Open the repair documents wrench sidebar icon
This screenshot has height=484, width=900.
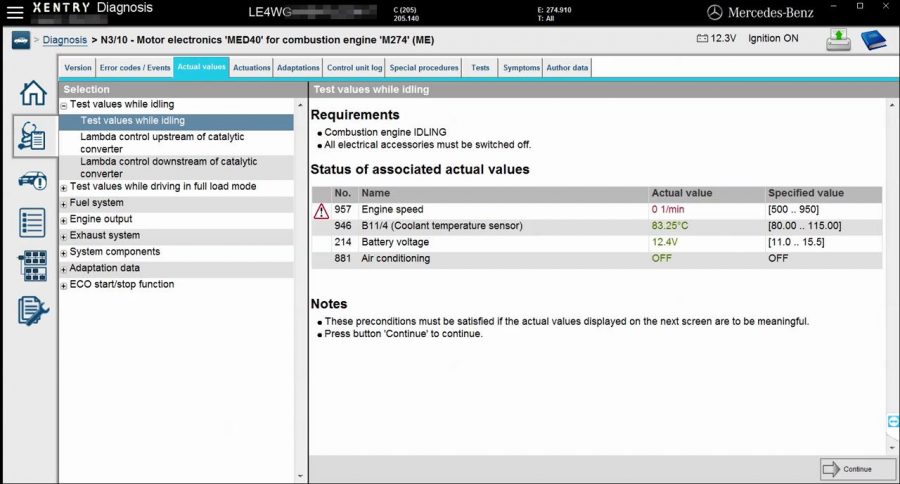[x=33, y=311]
